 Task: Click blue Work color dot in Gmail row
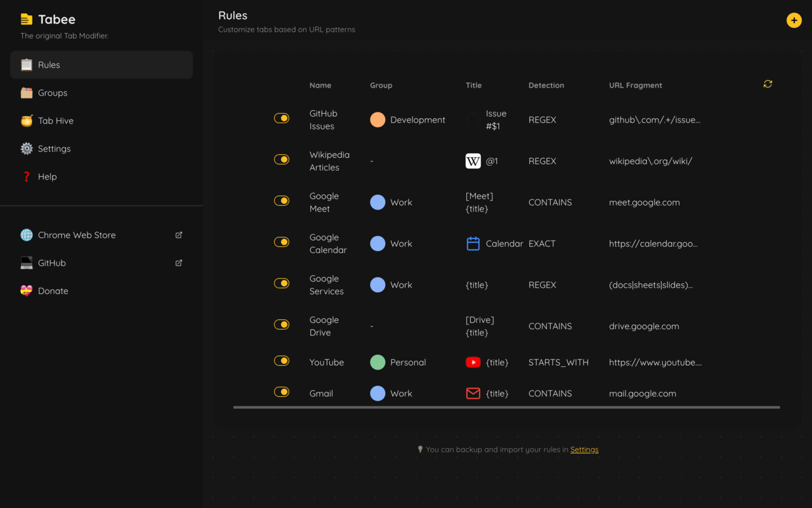click(x=377, y=393)
